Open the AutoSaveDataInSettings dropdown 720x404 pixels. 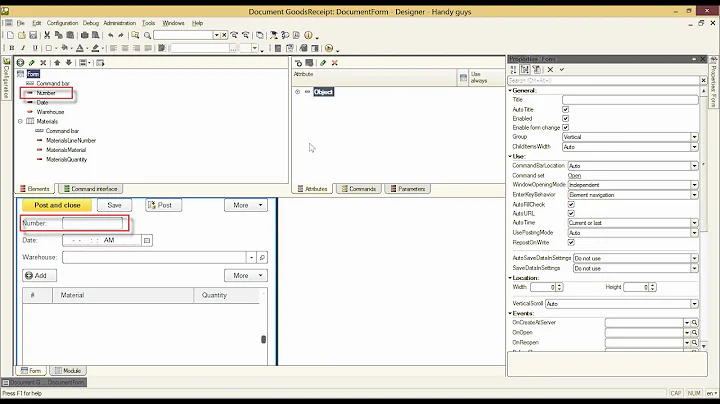pos(694,258)
